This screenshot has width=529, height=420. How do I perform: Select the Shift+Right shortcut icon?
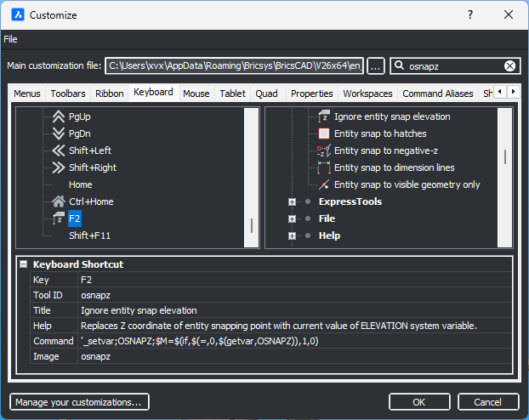pos(59,167)
